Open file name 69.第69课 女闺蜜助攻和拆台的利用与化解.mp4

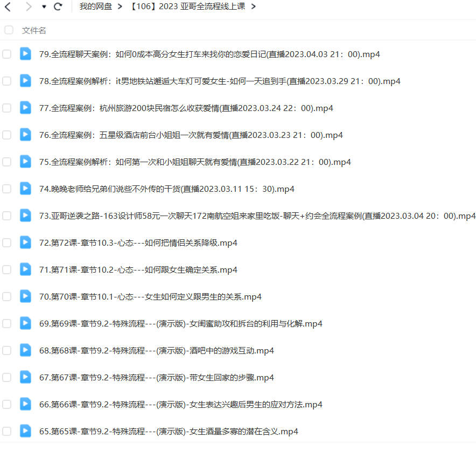tap(180, 324)
